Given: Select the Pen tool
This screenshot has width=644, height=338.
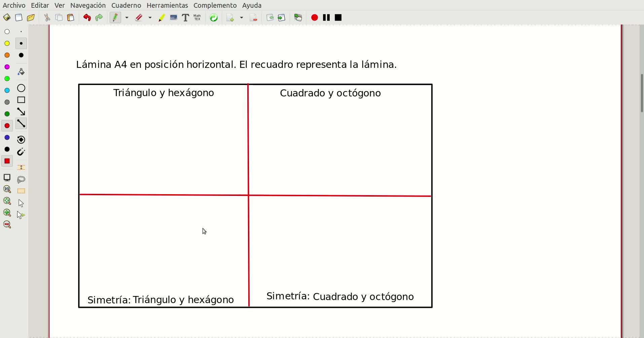Looking at the screenshot, I should tap(115, 17).
